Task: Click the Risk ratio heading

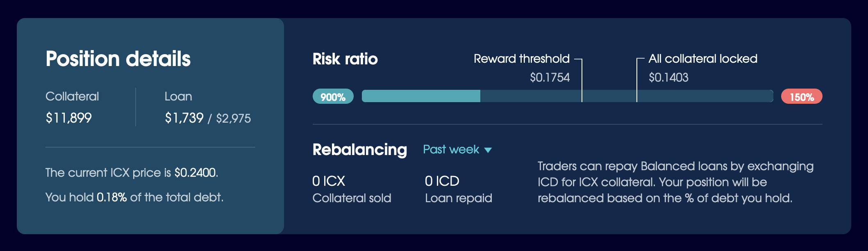Action: (345, 59)
